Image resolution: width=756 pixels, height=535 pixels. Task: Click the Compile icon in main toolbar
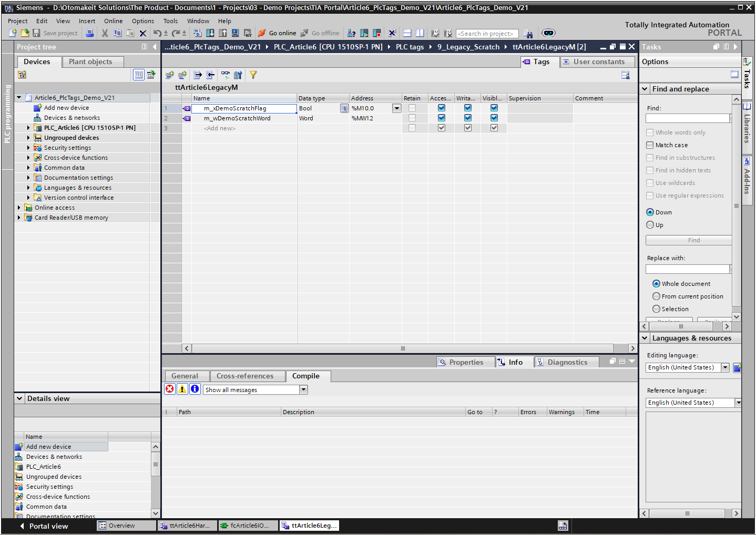tap(197, 33)
